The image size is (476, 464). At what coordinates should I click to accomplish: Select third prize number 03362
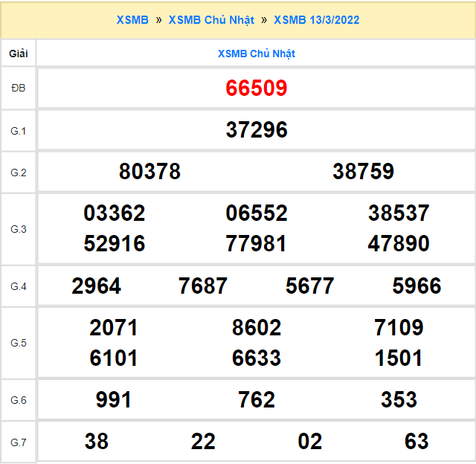pyautogui.click(x=115, y=213)
